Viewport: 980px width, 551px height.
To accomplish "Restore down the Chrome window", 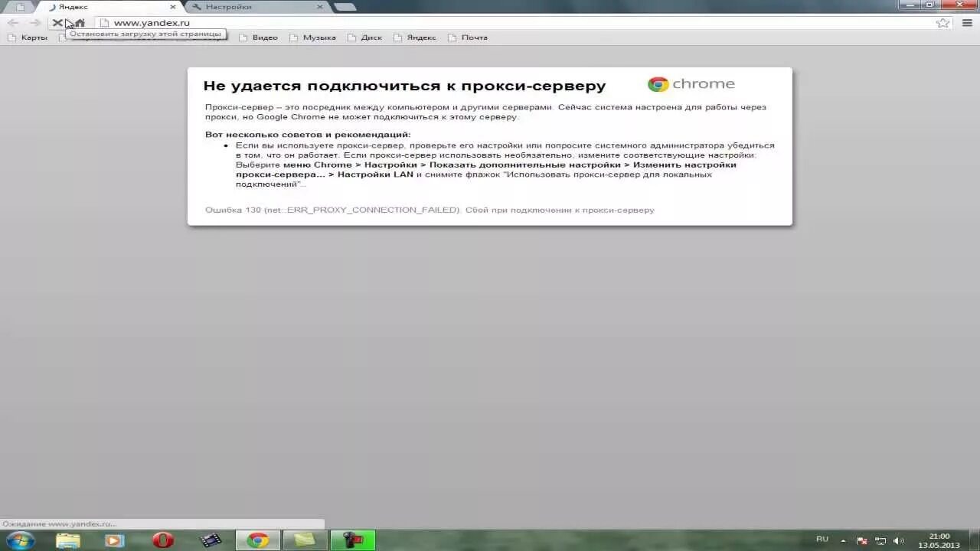I will click(x=931, y=5).
